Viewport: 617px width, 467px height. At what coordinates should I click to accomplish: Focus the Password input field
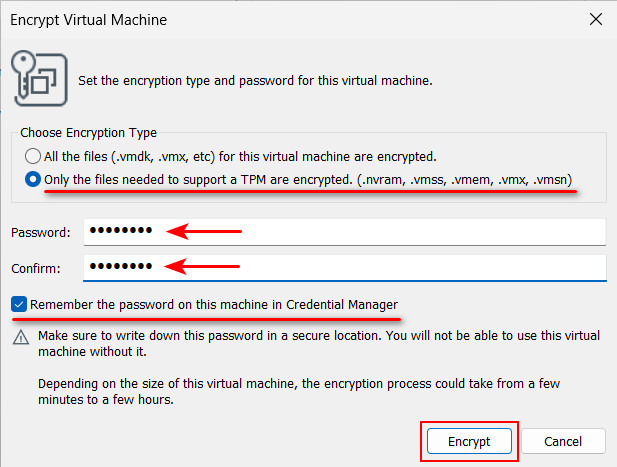345,232
